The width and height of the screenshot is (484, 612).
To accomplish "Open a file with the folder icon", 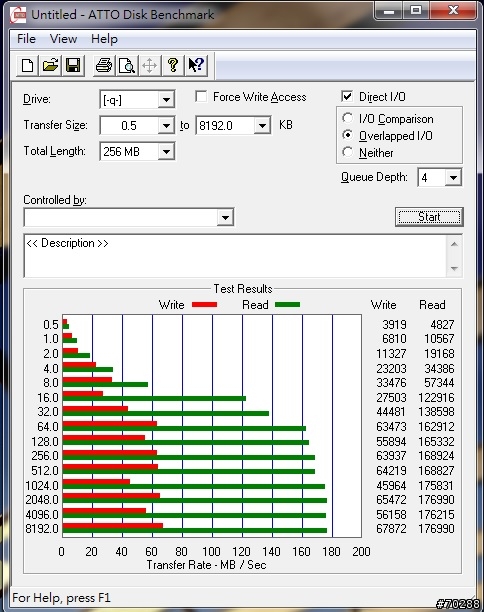I will (x=50, y=65).
